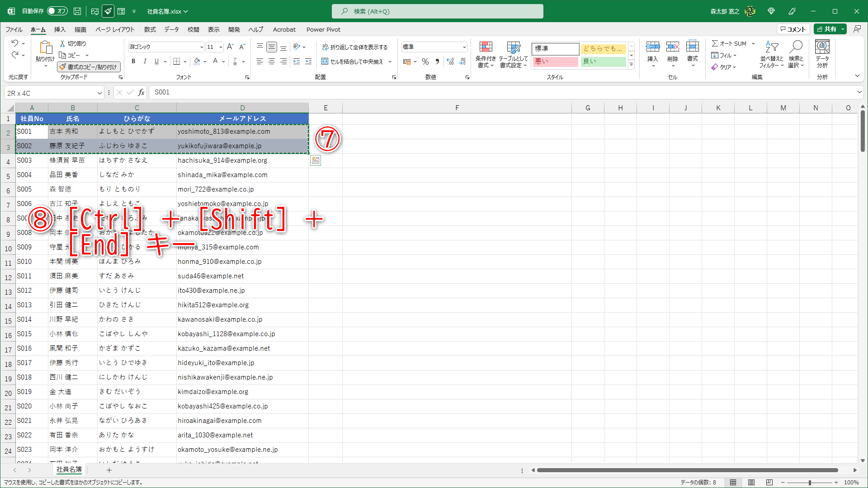Click the Comments button
The width and height of the screenshot is (868, 488).
793,29
